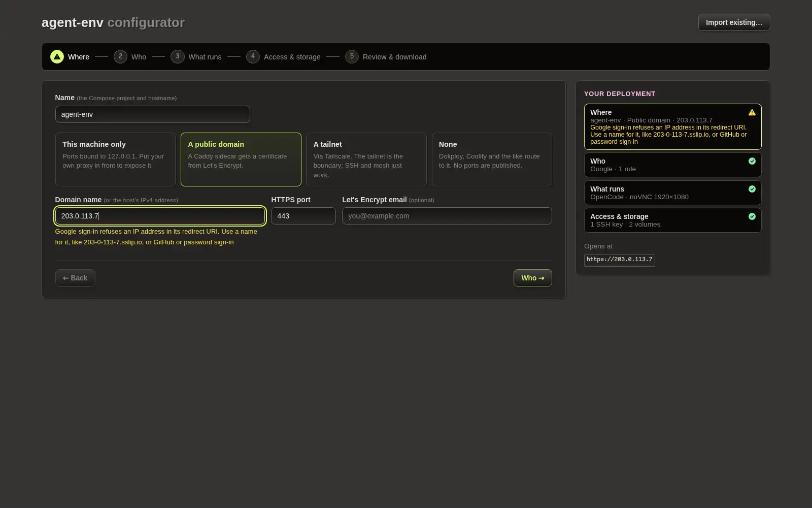Click the 'agent-env configurator' title

click(x=113, y=22)
